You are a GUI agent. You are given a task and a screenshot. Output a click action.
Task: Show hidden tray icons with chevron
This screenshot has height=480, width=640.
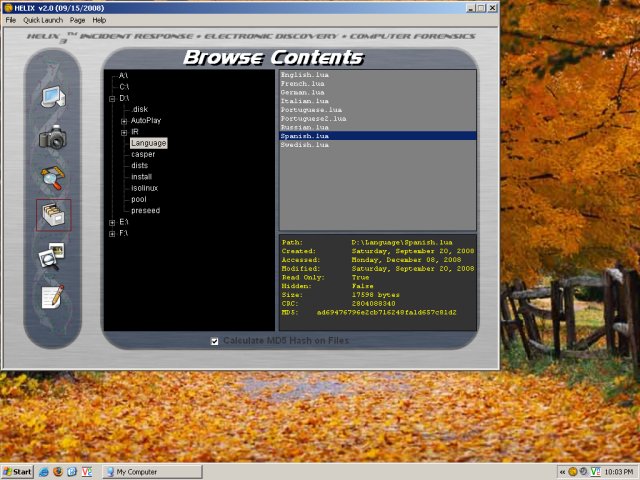[562, 472]
